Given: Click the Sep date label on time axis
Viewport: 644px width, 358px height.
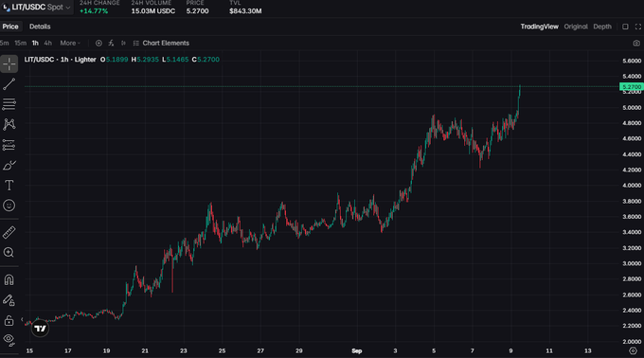Looking at the screenshot, I should [x=356, y=351].
